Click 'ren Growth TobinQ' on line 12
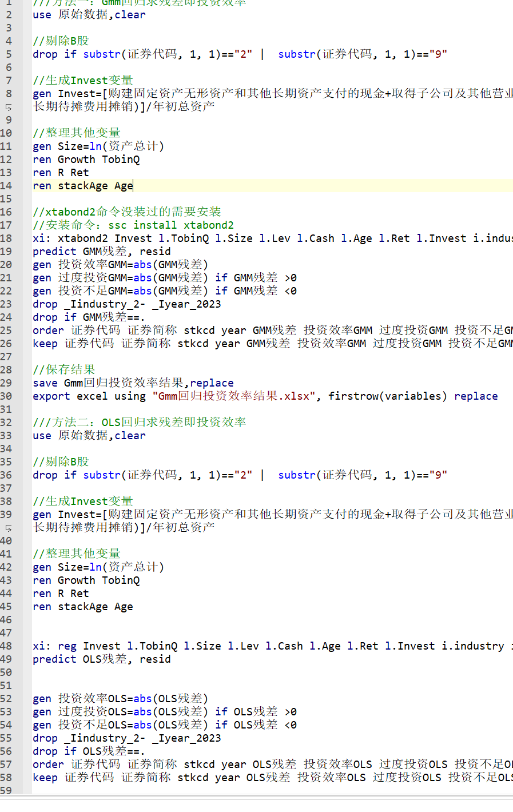 click(x=86, y=160)
